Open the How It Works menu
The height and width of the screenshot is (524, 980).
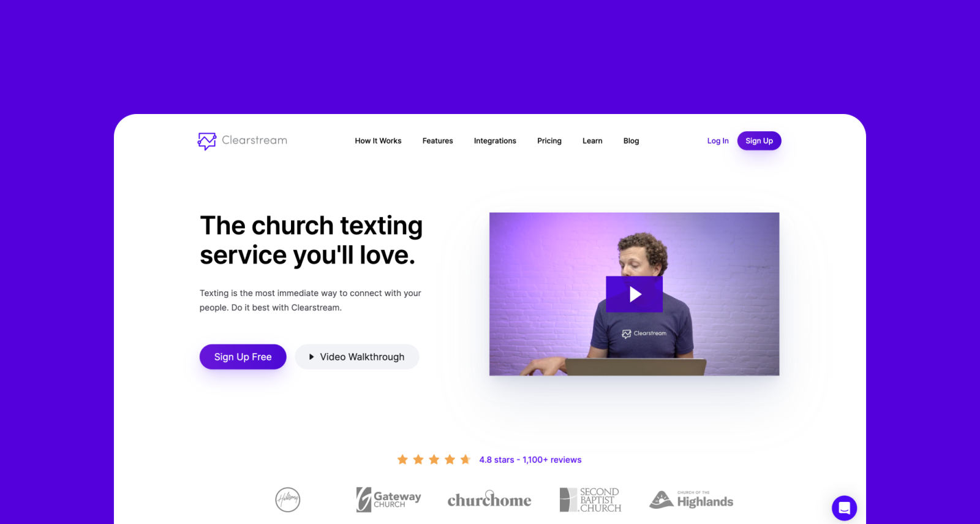378,141
